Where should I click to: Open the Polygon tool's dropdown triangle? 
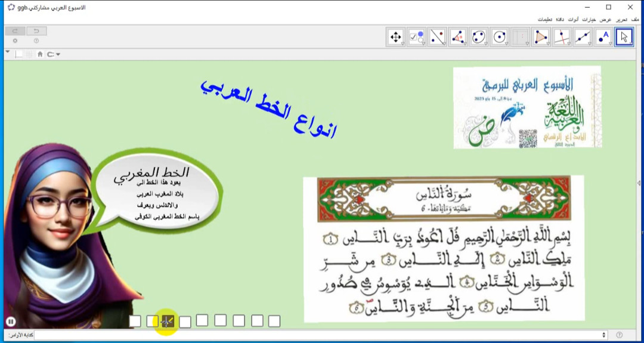(x=548, y=44)
